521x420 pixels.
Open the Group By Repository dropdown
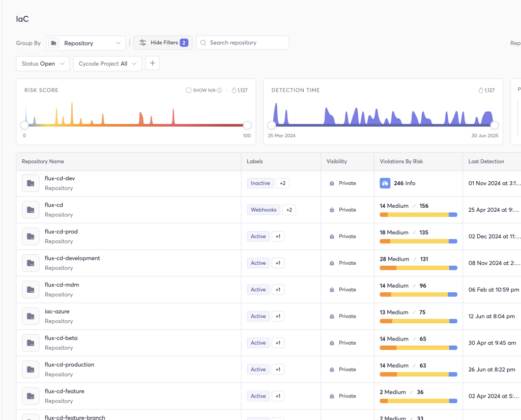(86, 43)
